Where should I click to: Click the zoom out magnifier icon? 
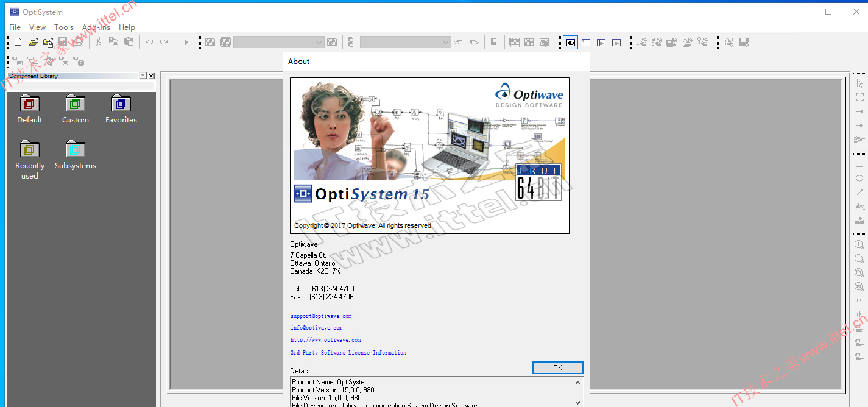859,258
